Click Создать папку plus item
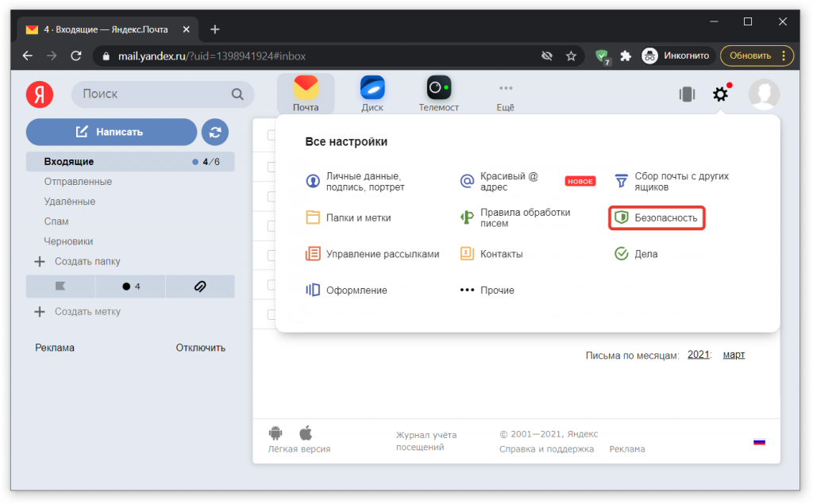The width and height of the screenshot is (813, 504). (x=79, y=261)
